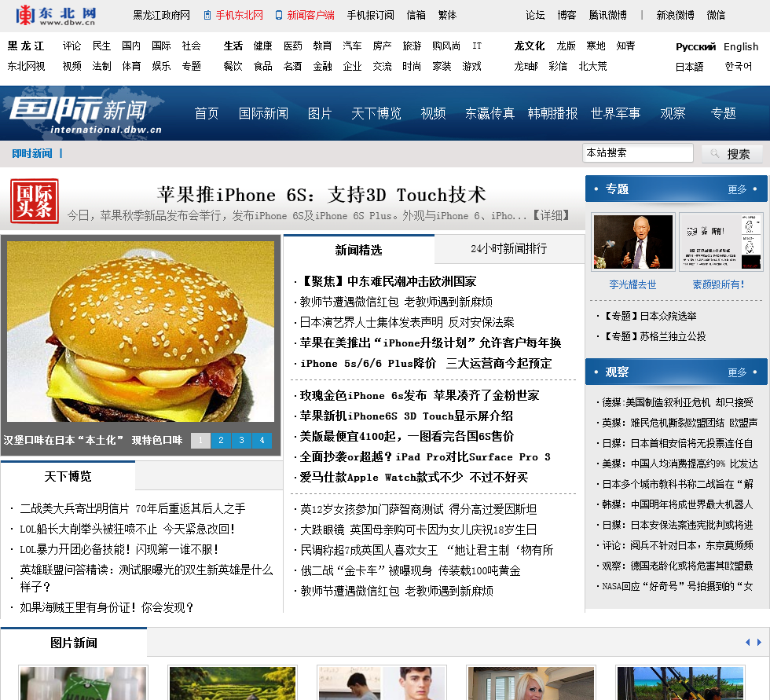Open 视频 in the blue navigation bar
The width and height of the screenshot is (770, 700).
[x=433, y=114]
